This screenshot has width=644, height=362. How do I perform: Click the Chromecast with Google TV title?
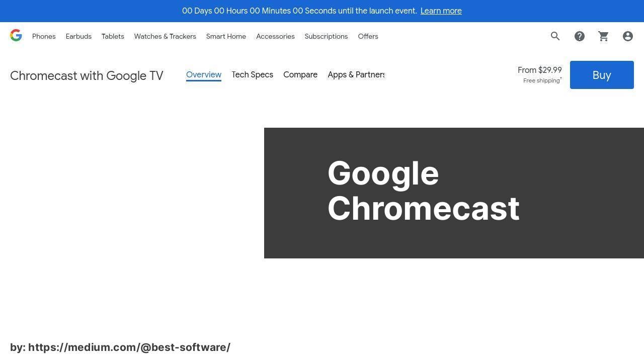(87, 75)
